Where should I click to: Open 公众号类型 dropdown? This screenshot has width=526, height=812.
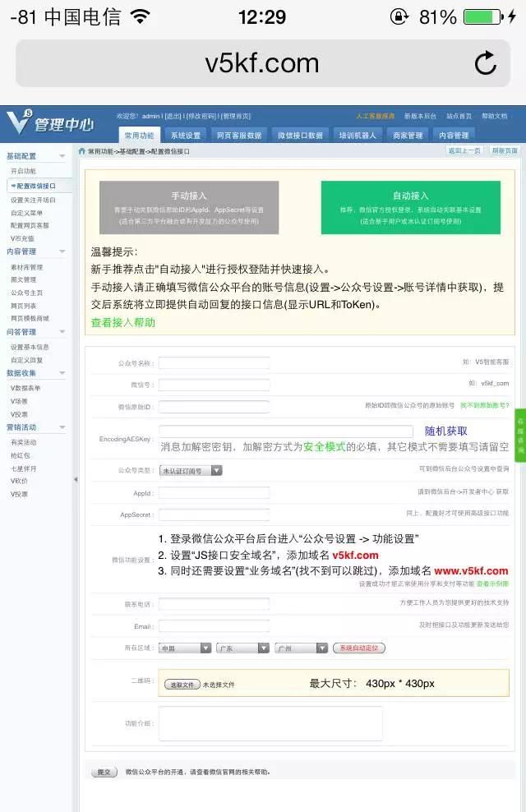pyautogui.click(x=191, y=471)
